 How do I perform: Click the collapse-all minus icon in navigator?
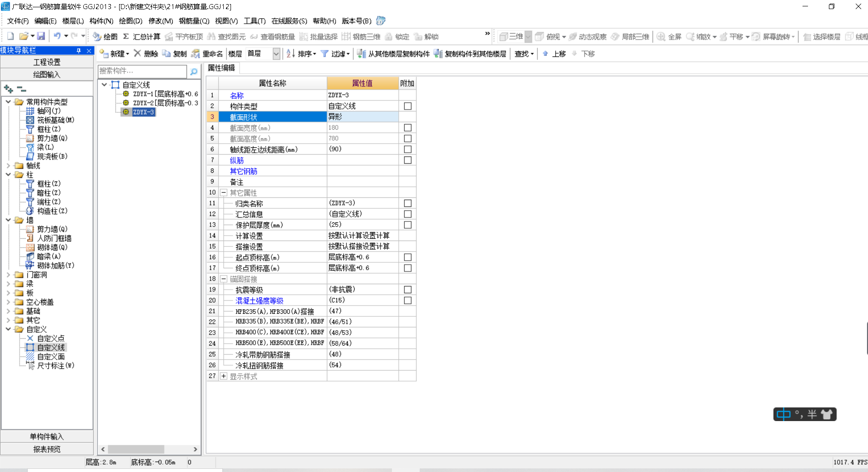[21, 89]
